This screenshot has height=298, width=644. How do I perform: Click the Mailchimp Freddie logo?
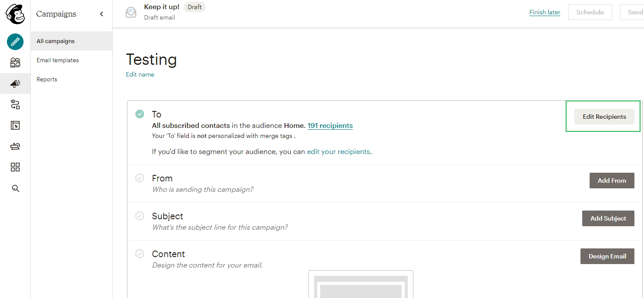point(15,14)
